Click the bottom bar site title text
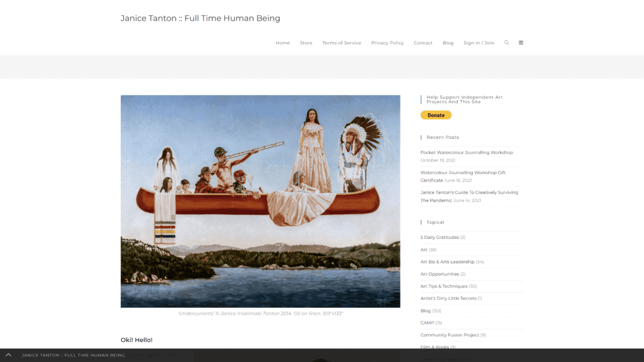644x362 pixels. (x=74, y=356)
